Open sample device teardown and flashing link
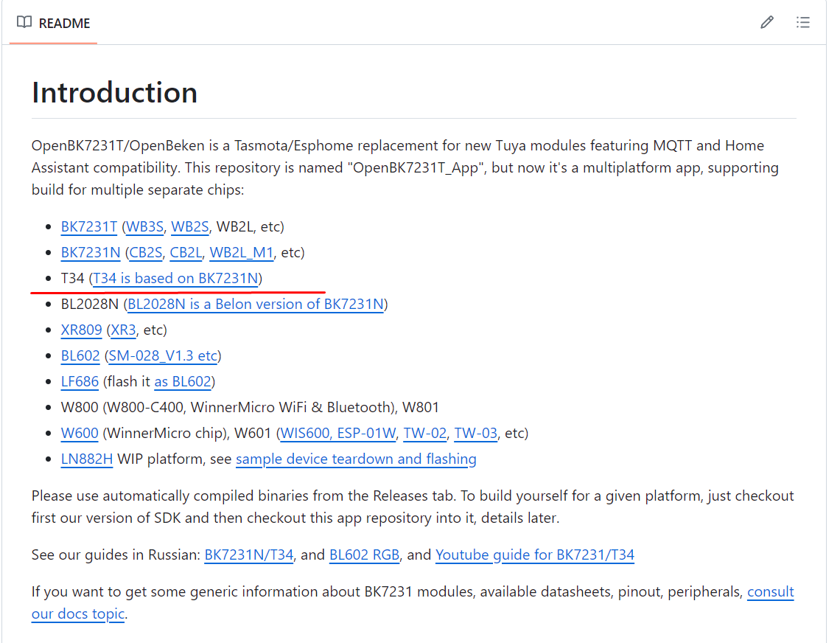This screenshot has width=840, height=643. tap(356, 459)
